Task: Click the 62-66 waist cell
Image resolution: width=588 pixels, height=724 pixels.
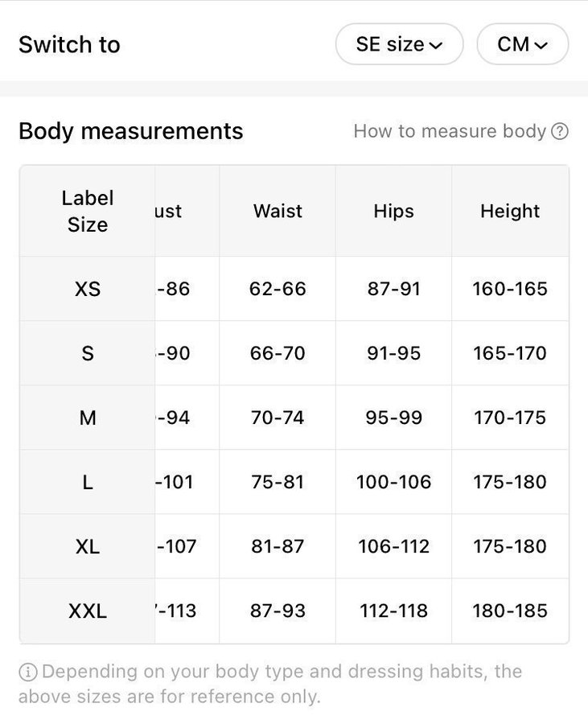Action: tap(278, 289)
